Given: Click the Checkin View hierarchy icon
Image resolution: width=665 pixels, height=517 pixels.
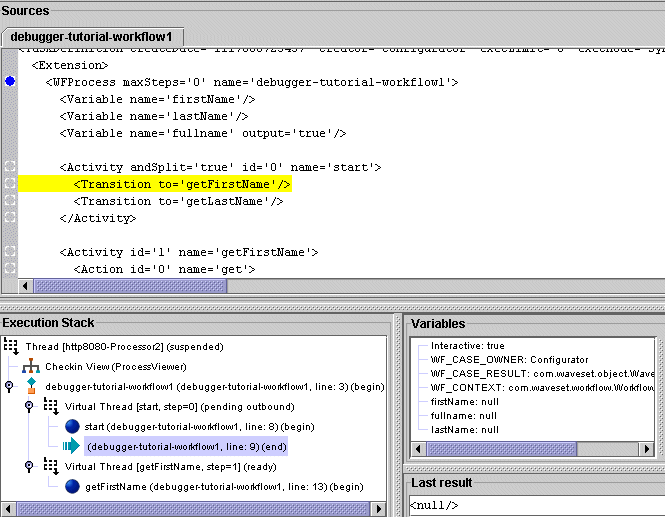Looking at the screenshot, I should coord(31,366).
